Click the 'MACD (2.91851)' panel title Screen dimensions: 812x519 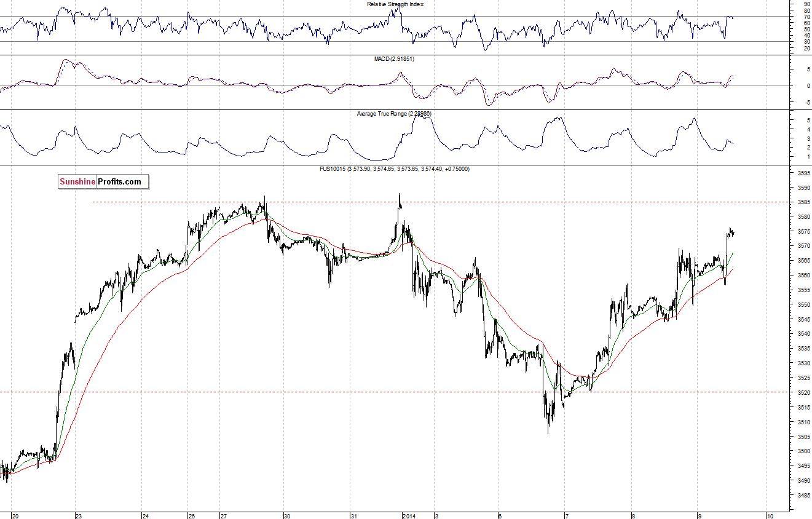pyautogui.click(x=395, y=58)
